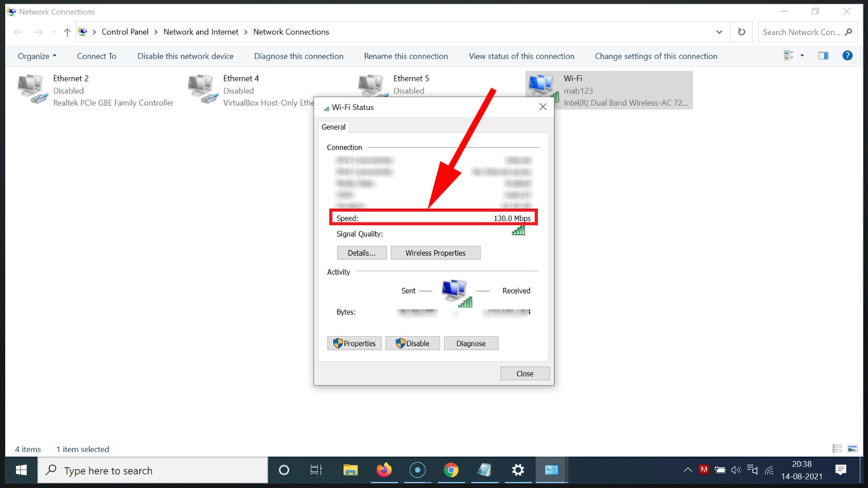Open the Help question mark icon

(847, 56)
